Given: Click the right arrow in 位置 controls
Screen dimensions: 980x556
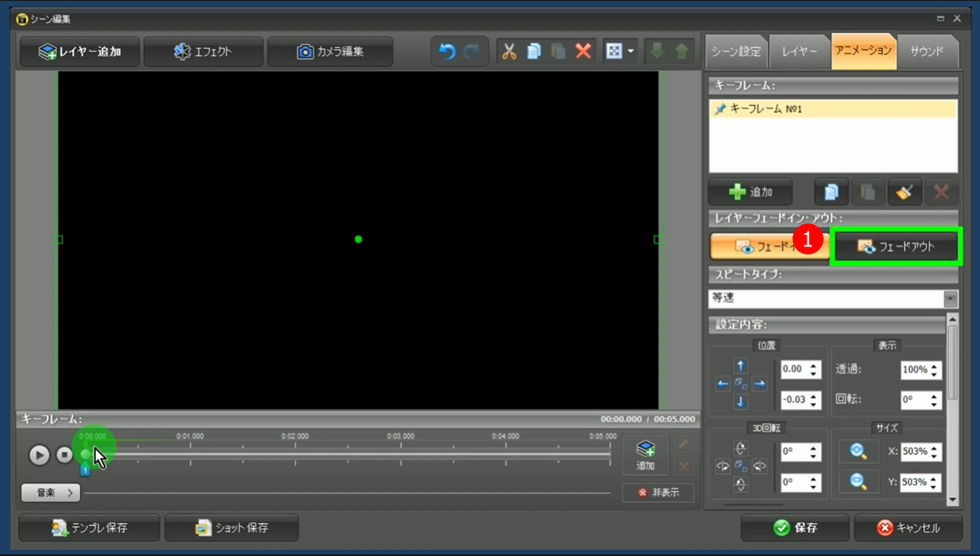Looking at the screenshot, I should point(759,384).
